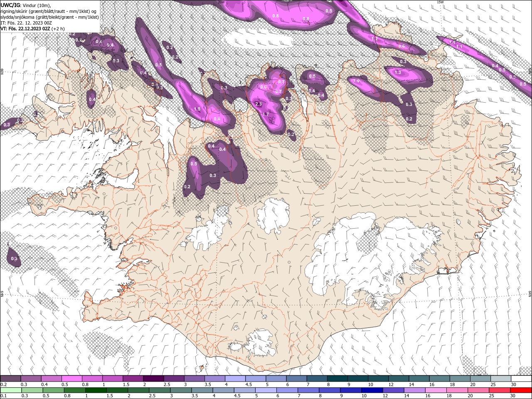Click the 1.7 precipitation value on the map
This screenshot has width=532, height=399.
tap(266, 114)
